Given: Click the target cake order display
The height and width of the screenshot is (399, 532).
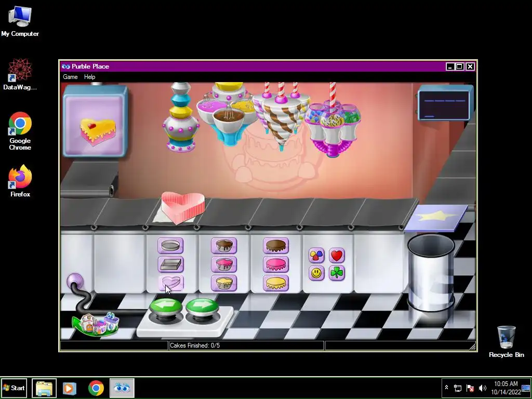Looking at the screenshot, I should click(96, 121).
